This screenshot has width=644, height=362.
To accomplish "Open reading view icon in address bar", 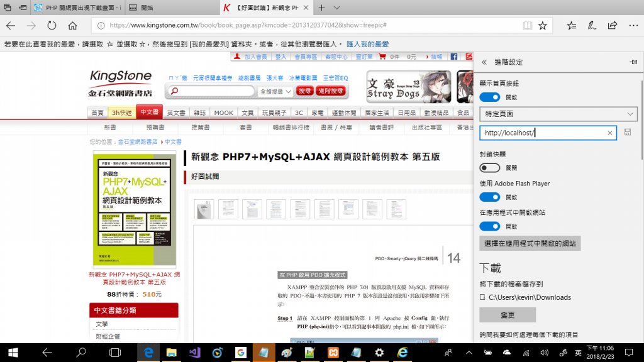I will pos(528,25).
